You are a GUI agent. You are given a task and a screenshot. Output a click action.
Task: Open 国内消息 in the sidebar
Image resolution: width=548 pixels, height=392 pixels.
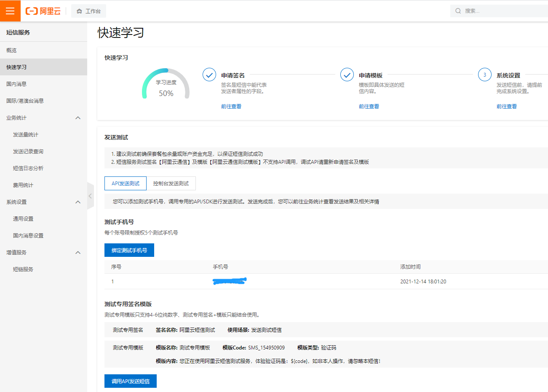pos(43,84)
